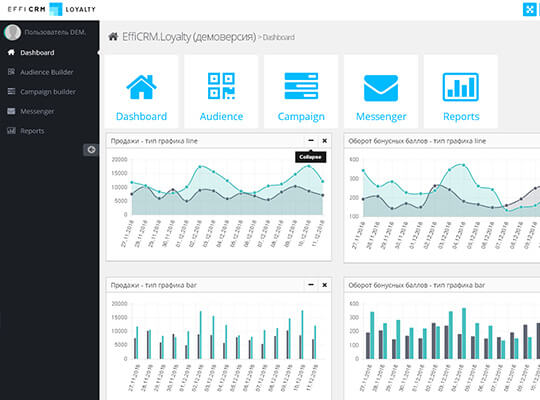Click the Оборот бонусных баллов bar chart title
This screenshot has height=400, width=540.
[x=416, y=285]
